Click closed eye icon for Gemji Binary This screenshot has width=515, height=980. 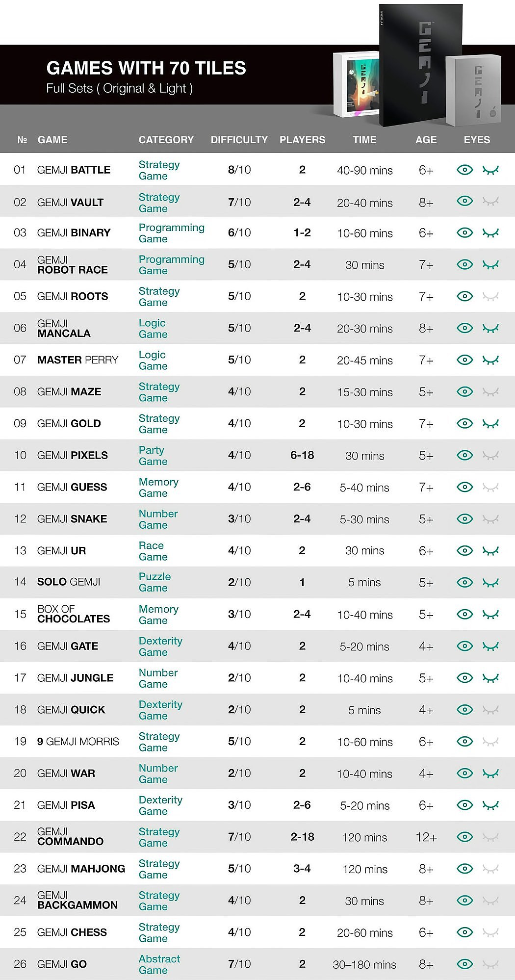490,232
